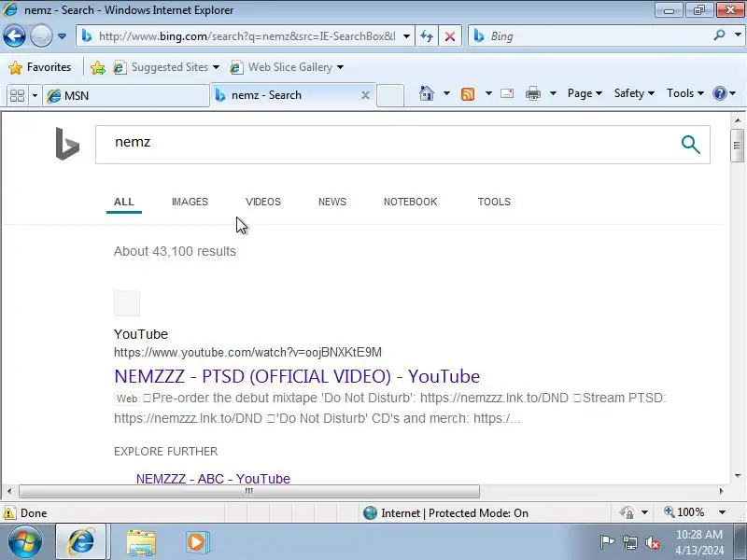Launch Windows Media Player from taskbar

coord(198,542)
